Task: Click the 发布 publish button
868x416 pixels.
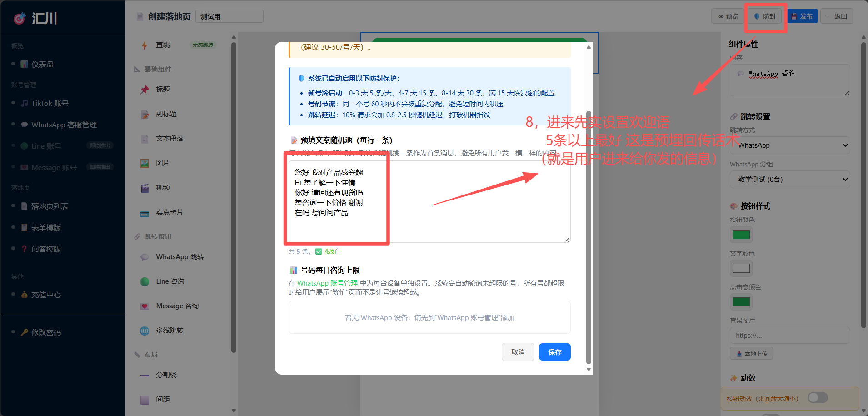Action: 802,16
